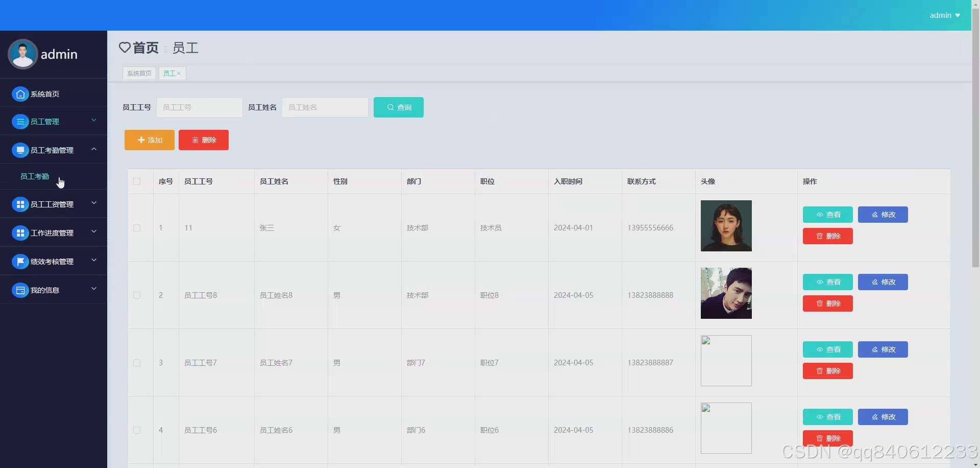Expand 绩效考核管理 menu with its chevron
The width and height of the screenshot is (980, 468).
(94, 260)
